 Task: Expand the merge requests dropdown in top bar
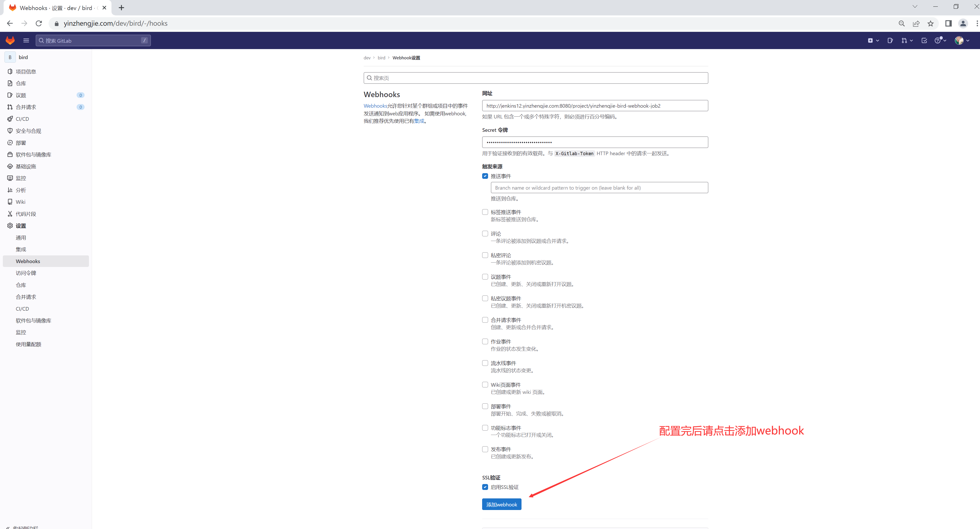[x=907, y=40]
